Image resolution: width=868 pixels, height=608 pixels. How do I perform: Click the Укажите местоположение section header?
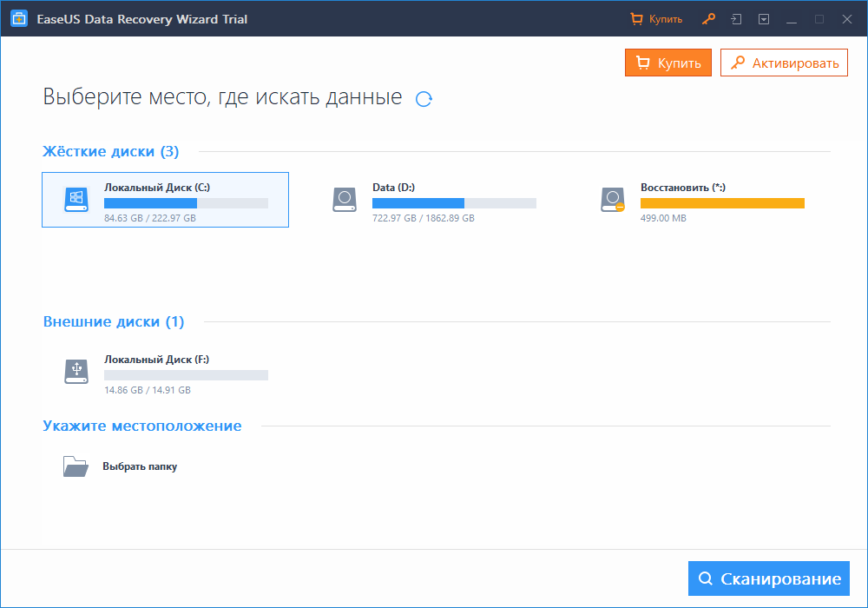click(x=142, y=426)
